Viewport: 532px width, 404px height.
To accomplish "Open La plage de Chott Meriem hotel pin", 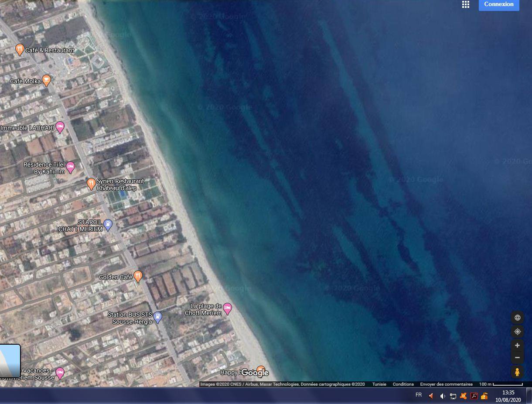I will tap(227, 309).
